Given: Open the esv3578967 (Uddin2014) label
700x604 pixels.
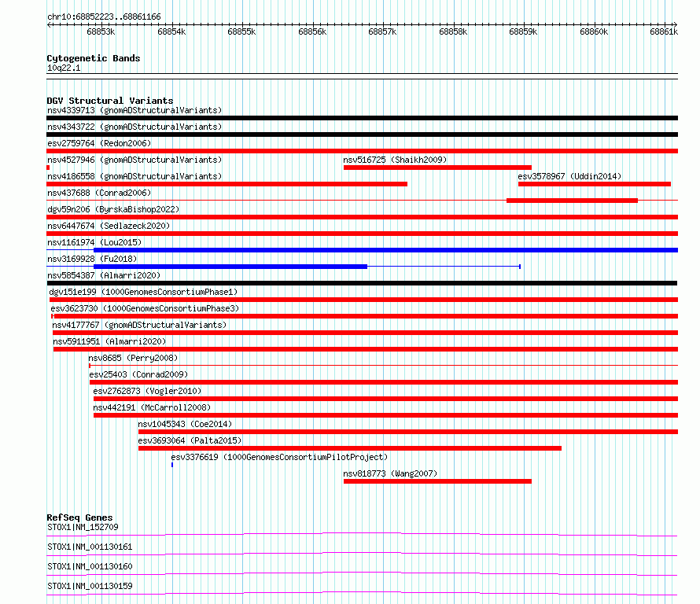Looking at the screenshot, I should [x=569, y=176].
